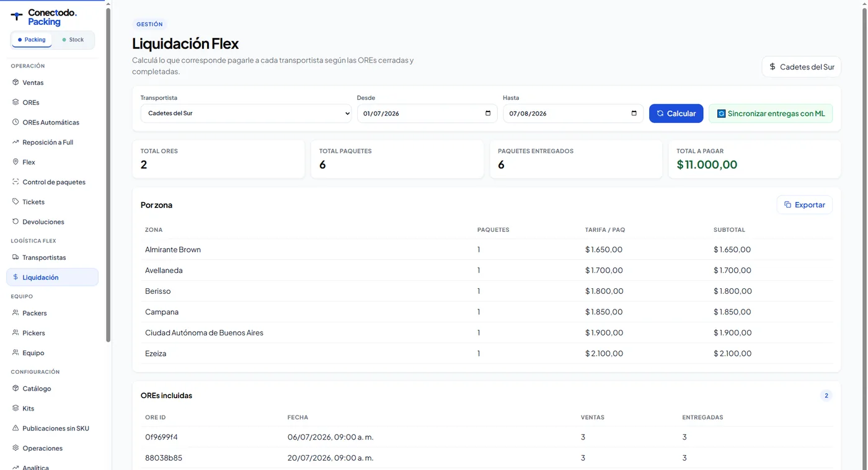
Task: Open the Transportista dropdown
Action: 246,113
